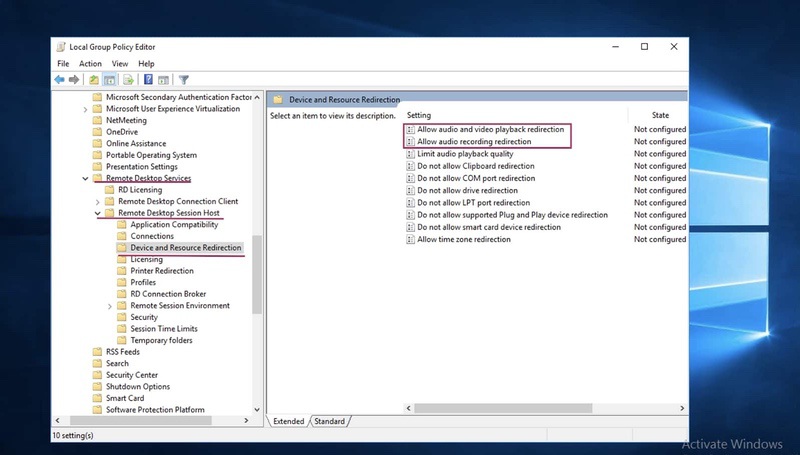Click policy icon for Allow audio recording redirection

pyautogui.click(x=410, y=142)
